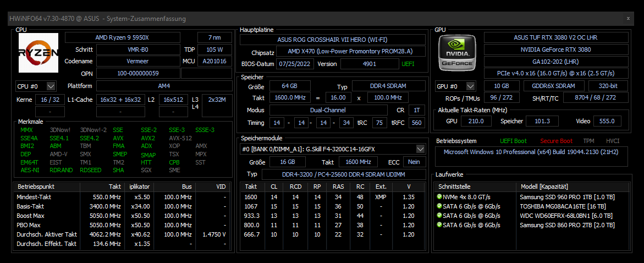Click the ASUS TUF RTX 3080 V2 OC LHR field
Image resolution: width=644 pixels, height=263 pixels.
point(556,37)
